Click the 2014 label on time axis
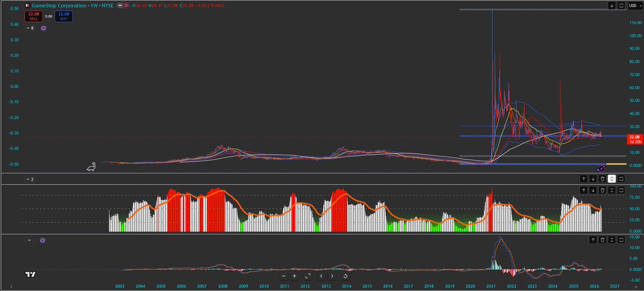 [346, 287]
